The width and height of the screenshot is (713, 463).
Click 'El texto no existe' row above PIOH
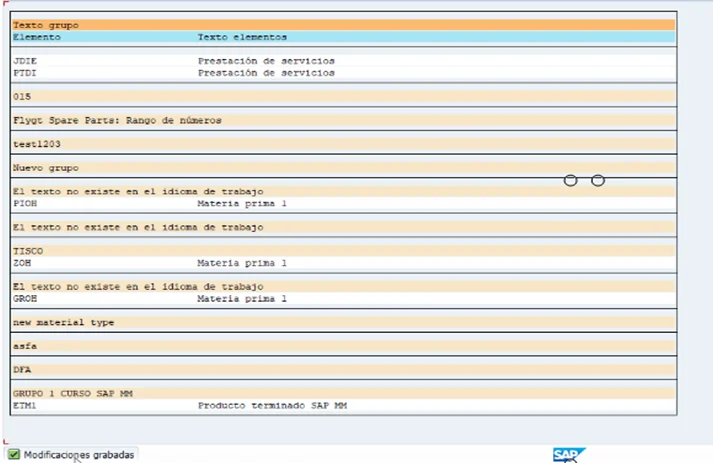pos(343,191)
